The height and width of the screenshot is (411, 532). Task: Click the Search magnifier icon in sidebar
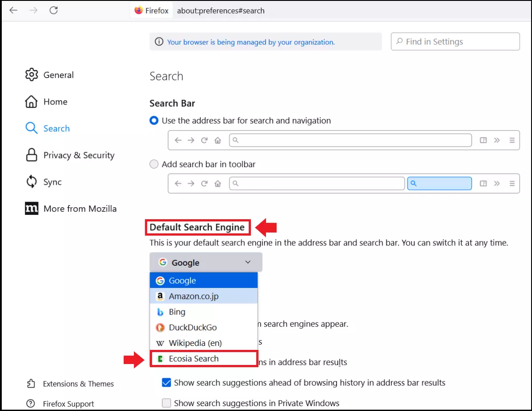coord(31,128)
